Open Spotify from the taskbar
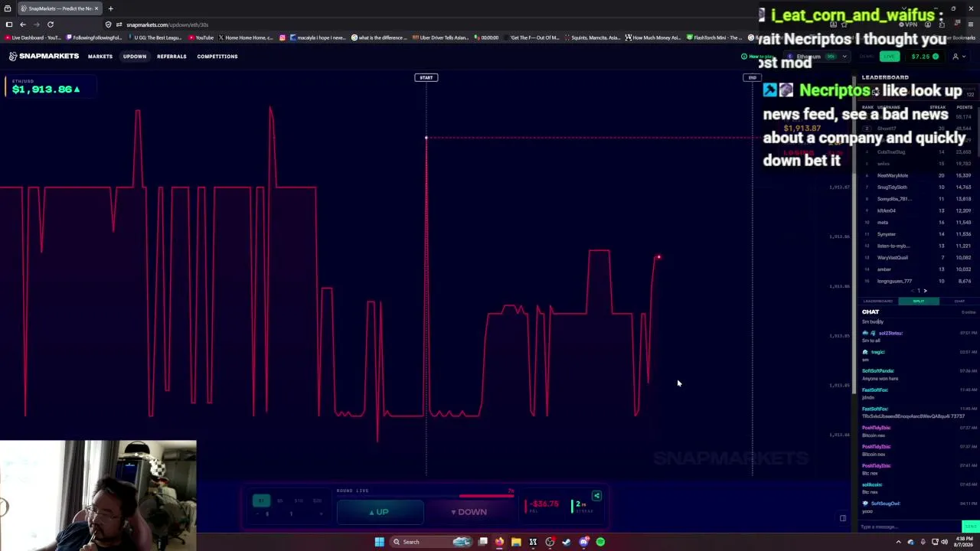980x551 pixels. pyautogui.click(x=600, y=542)
